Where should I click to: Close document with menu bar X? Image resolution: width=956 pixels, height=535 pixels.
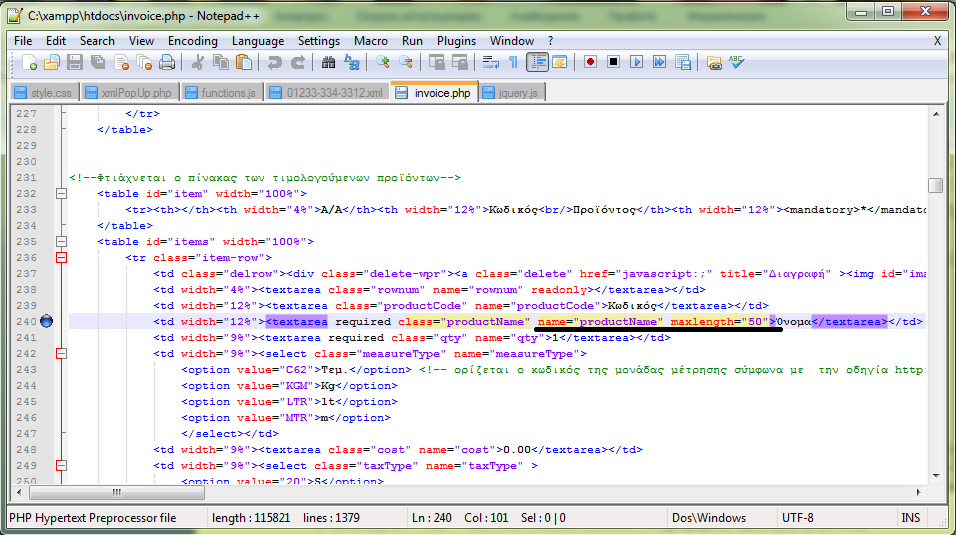point(937,41)
